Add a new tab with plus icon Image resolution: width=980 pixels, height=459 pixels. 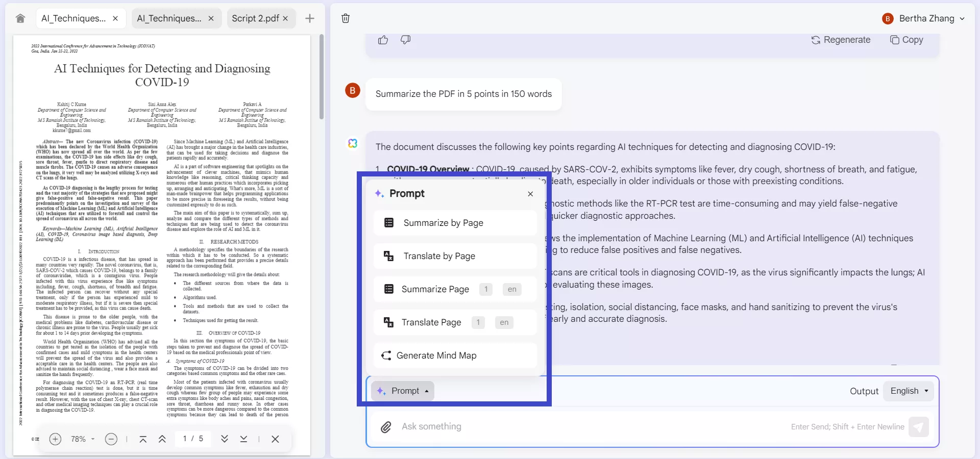click(309, 18)
